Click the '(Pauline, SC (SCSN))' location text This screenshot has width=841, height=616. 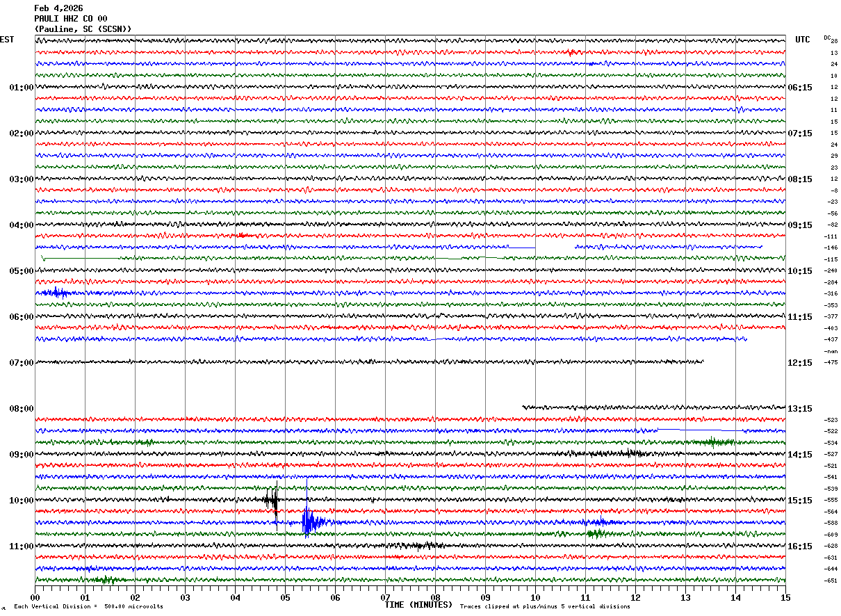coord(83,29)
